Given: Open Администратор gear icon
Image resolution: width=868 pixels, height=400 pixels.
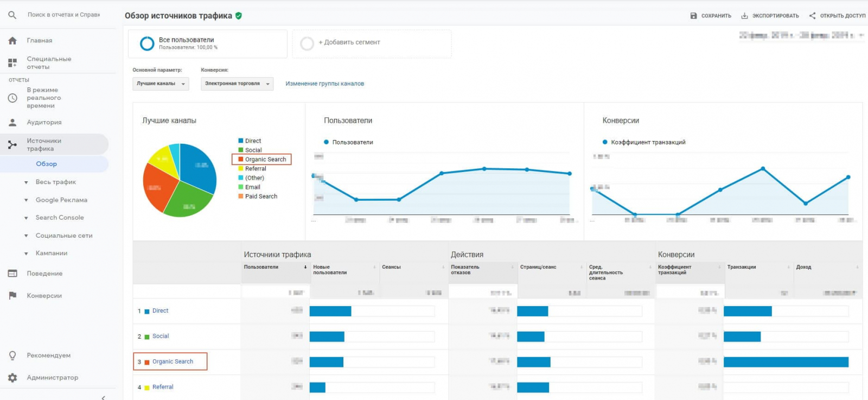Looking at the screenshot, I should (x=12, y=378).
